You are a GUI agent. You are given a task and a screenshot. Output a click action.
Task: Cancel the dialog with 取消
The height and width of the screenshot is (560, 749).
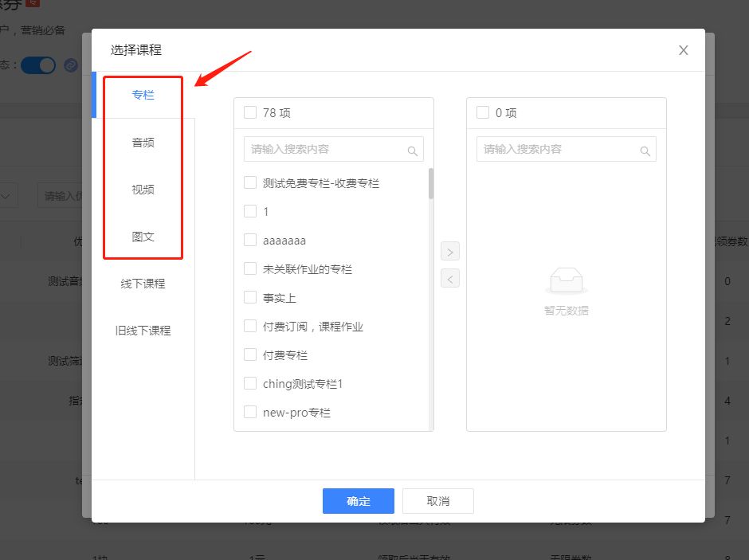(438, 501)
